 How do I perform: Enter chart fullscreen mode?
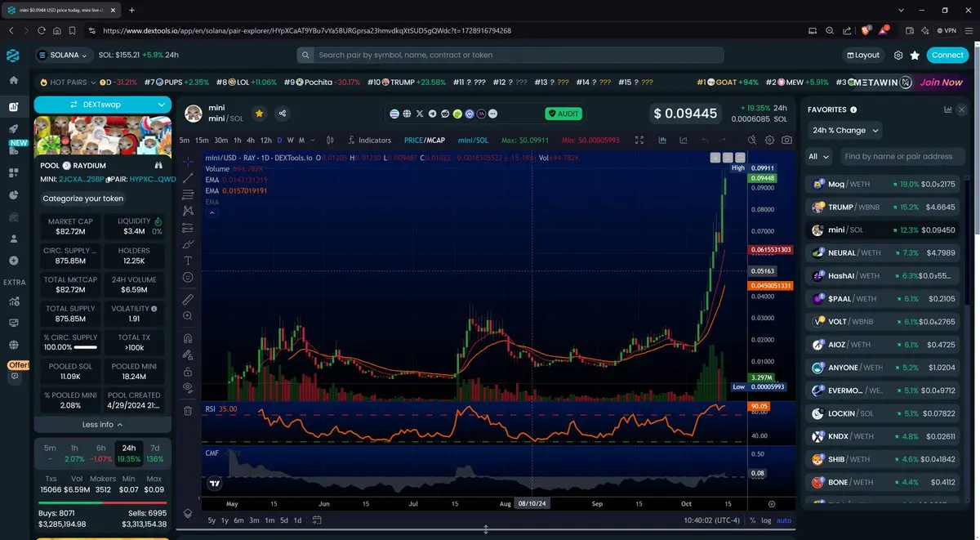point(639,140)
